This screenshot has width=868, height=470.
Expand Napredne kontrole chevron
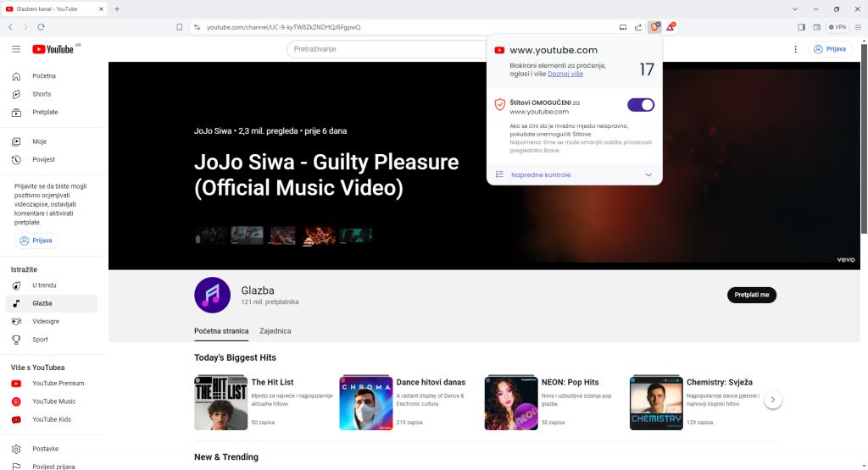(648, 174)
